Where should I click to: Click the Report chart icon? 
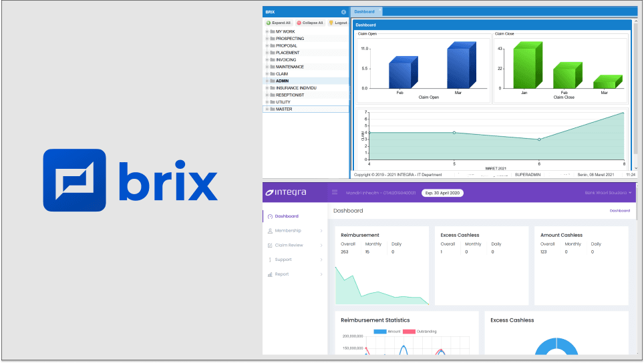coord(270,274)
